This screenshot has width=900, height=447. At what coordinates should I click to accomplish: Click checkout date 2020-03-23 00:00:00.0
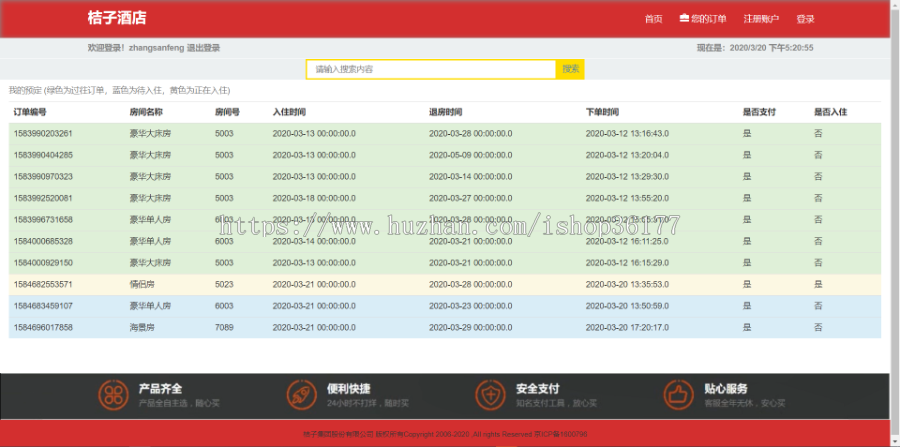point(471,306)
